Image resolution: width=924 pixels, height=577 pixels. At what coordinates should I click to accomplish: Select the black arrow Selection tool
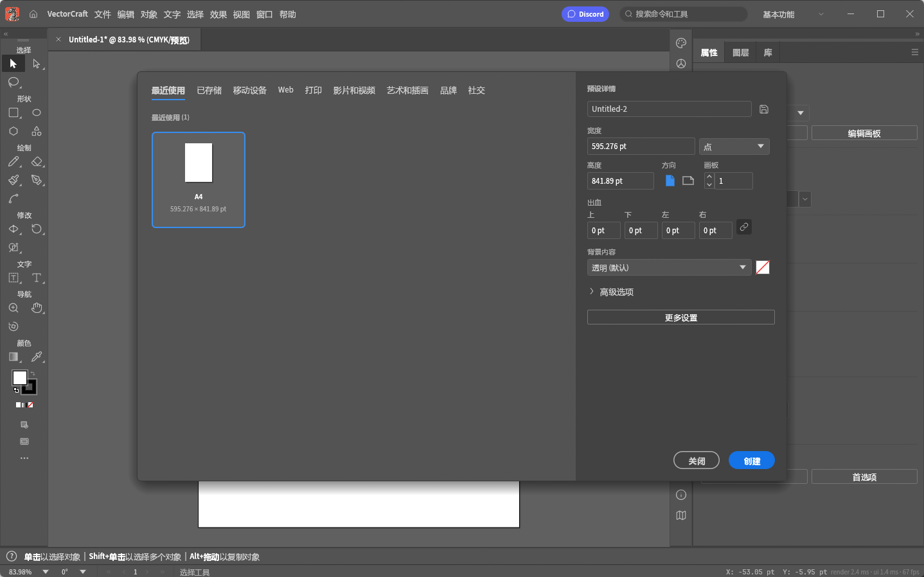(x=13, y=64)
